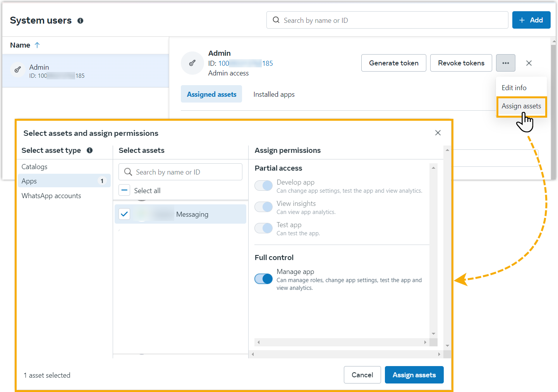The width and height of the screenshot is (558, 392).
Task: Click Cancel in the dialog
Action: tap(362, 375)
